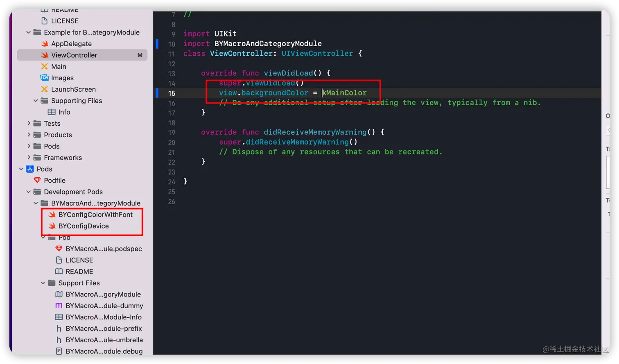Screen dimensions: 619x364
Task: Open the Podfile in navigator
Action: [54, 181]
